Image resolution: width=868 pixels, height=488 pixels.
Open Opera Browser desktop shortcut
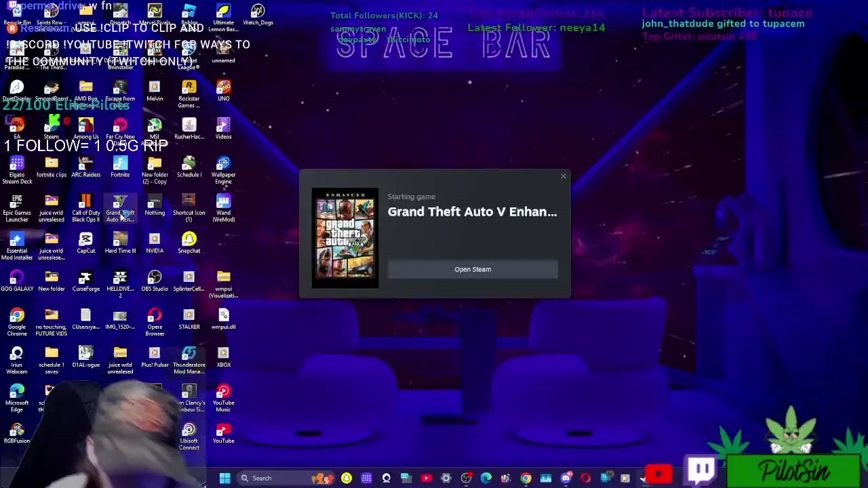tap(155, 321)
